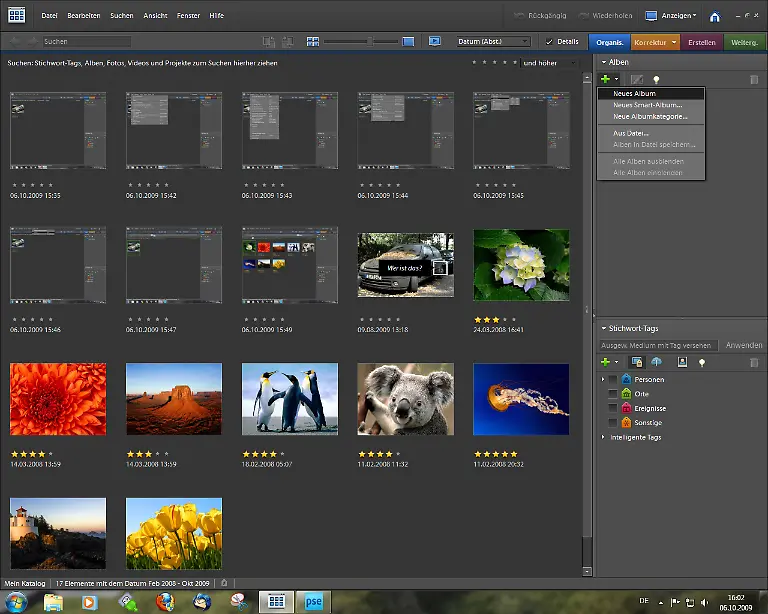
Task: Click the trash icon in the Stichwort-Tags panel
Action: [x=755, y=362]
